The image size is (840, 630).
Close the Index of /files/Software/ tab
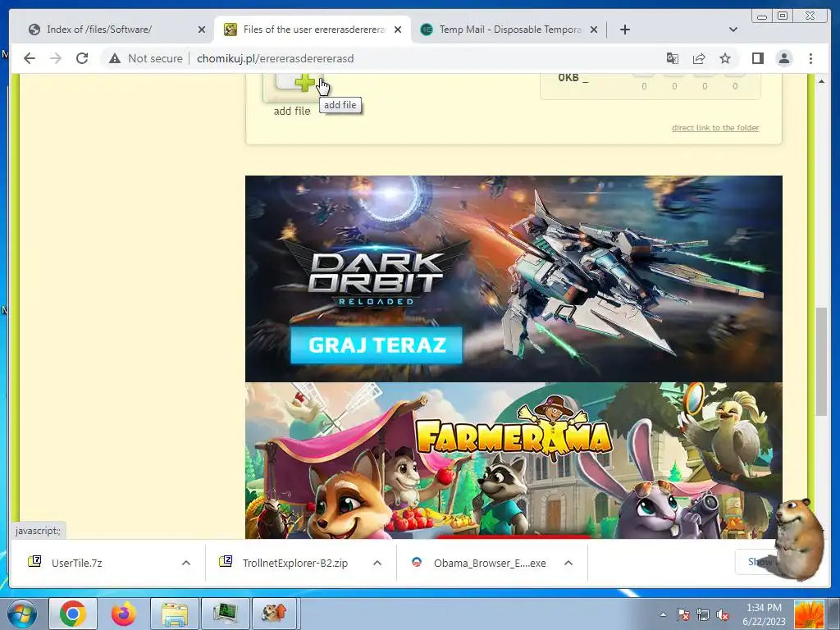pyautogui.click(x=202, y=30)
